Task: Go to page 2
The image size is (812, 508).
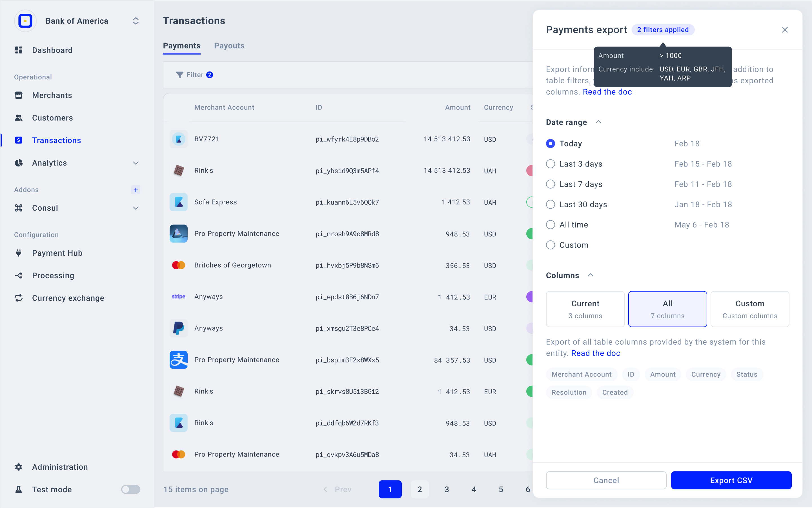Action: [420, 489]
